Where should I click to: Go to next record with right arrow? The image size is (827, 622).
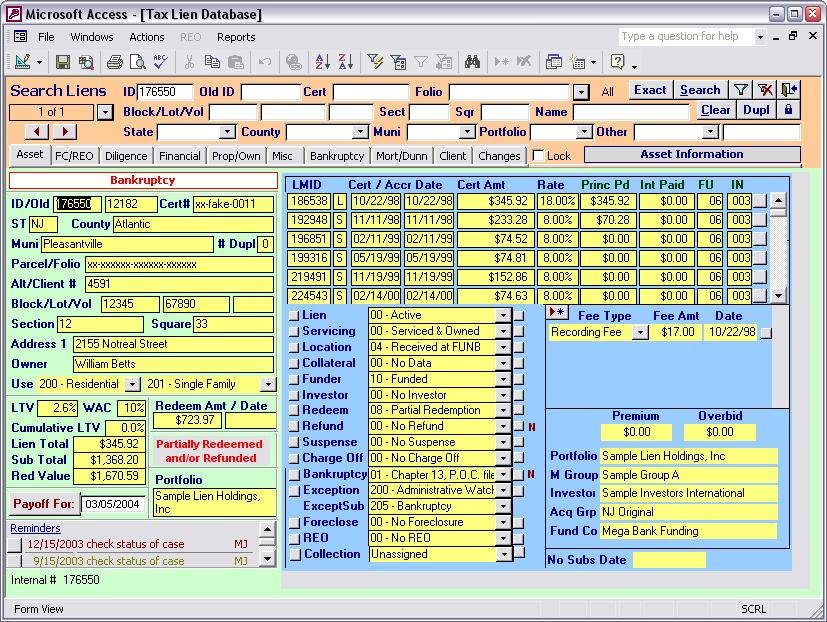[x=65, y=131]
